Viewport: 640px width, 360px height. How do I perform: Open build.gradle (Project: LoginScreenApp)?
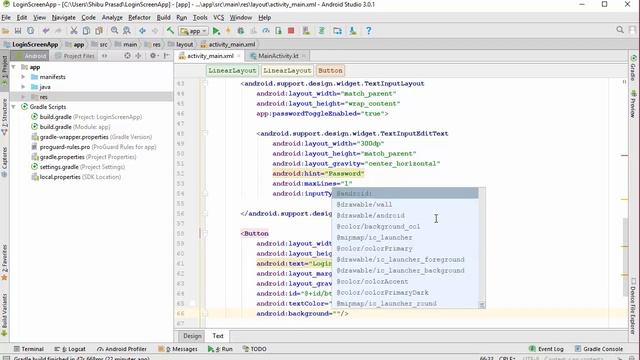pos(87,117)
